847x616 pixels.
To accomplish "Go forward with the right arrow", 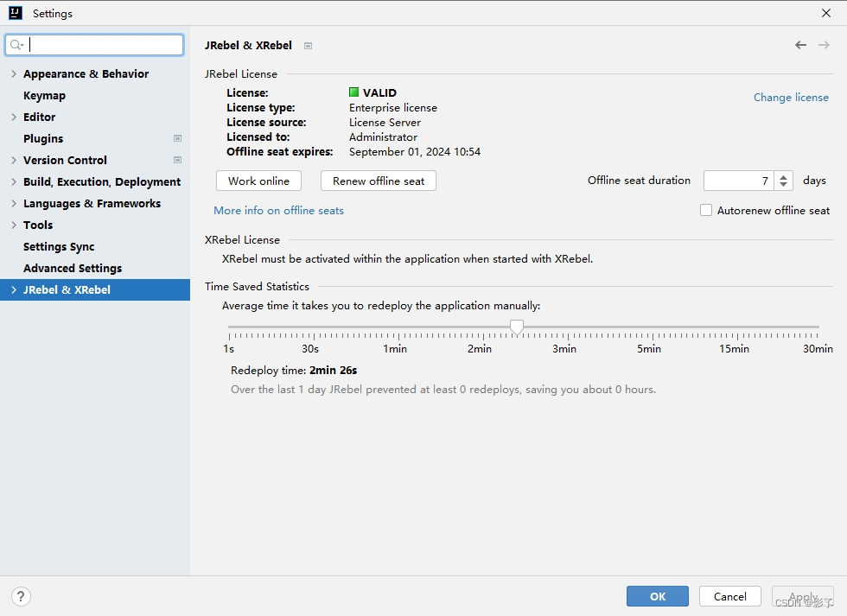I will tap(824, 45).
